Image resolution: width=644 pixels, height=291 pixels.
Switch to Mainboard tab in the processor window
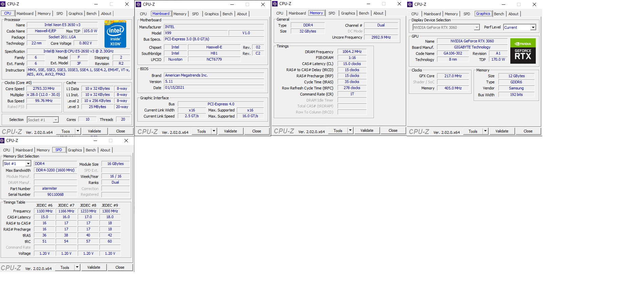click(x=25, y=14)
